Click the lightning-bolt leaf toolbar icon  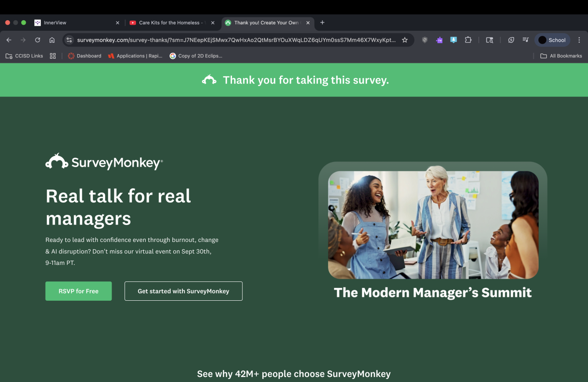(511, 40)
